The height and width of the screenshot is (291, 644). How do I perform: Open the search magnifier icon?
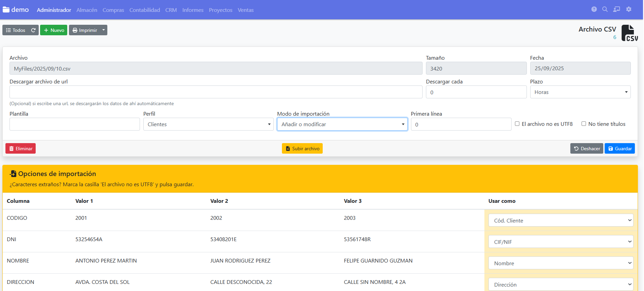[x=605, y=9]
